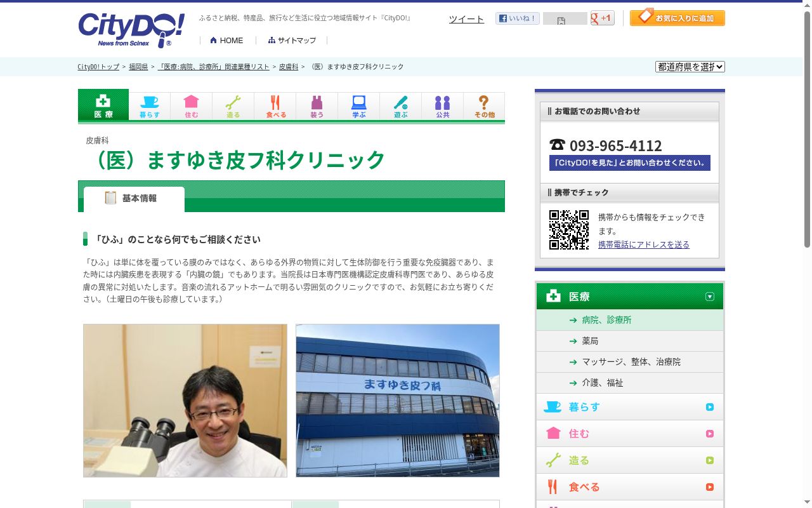This screenshot has width=812, height=508.
Task: Click 携帯電話にアドレスを送る link
Action: (x=644, y=244)
